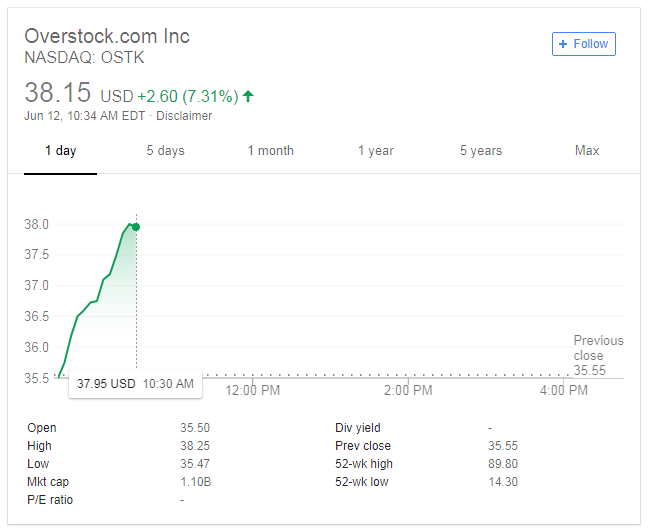Click the 37.95 USD 10:30 AM tooltip
648x532 pixels.
(136, 384)
